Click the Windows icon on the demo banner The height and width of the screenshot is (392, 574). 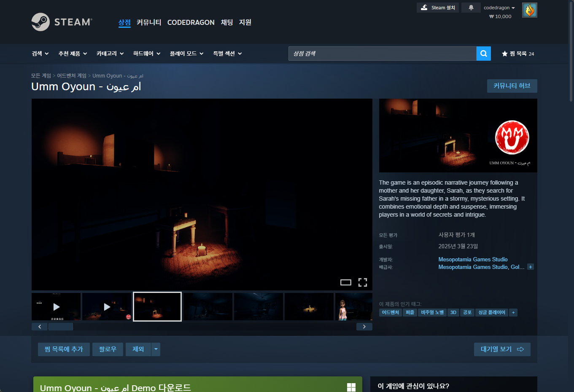[x=351, y=387]
